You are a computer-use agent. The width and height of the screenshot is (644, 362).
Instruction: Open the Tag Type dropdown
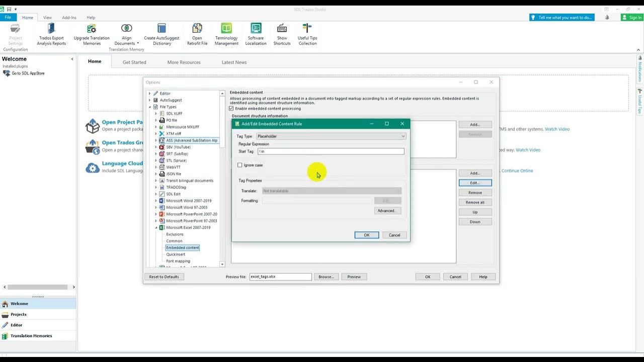coord(331,136)
